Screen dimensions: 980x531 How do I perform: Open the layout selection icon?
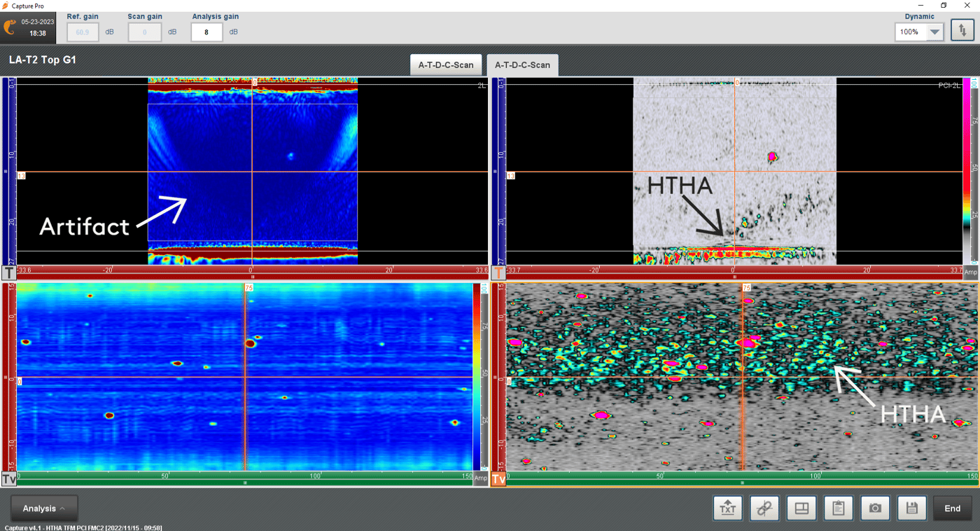point(801,508)
